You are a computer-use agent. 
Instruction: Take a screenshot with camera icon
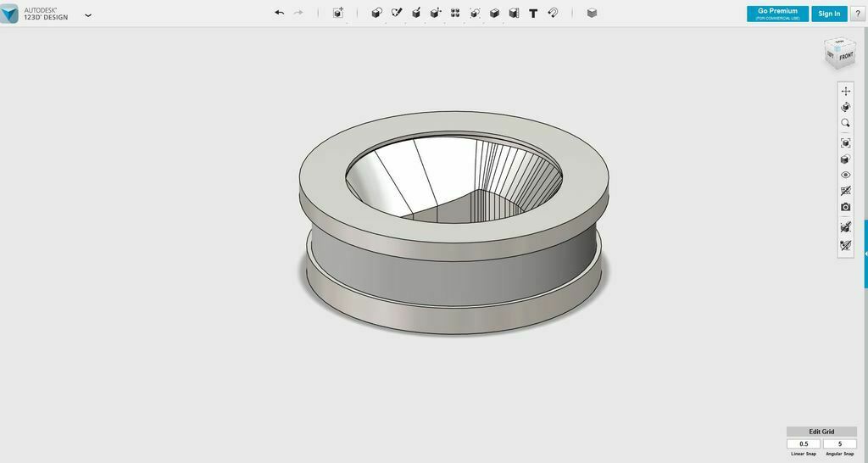click(x=845, y=207)
